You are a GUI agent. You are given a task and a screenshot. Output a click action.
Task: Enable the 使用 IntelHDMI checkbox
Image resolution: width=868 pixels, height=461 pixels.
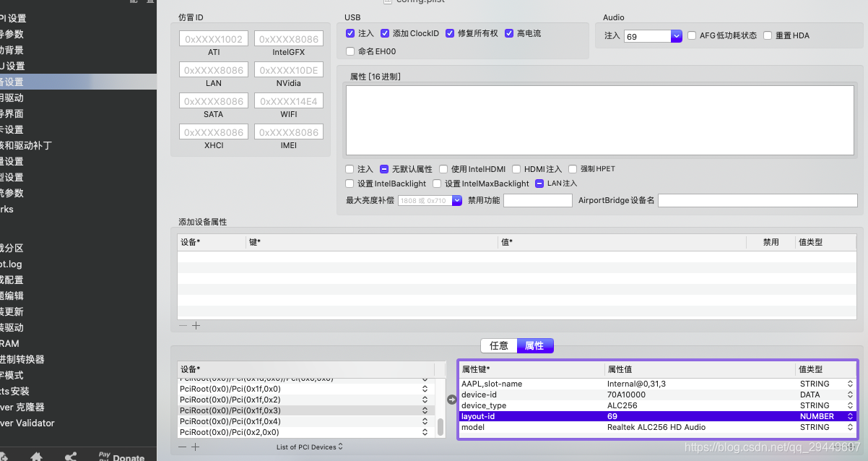pyautogui.click(x=444, y=169)
